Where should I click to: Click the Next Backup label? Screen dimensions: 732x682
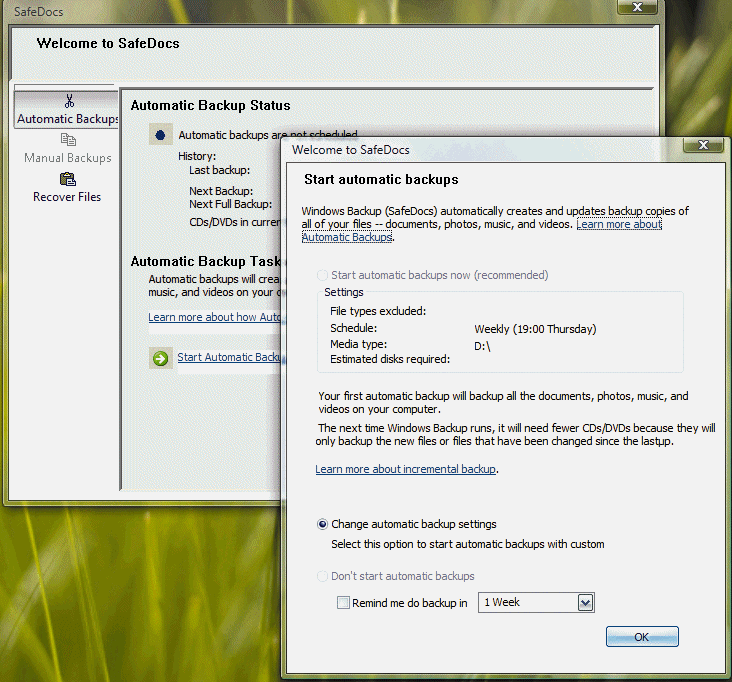point(221,191)
